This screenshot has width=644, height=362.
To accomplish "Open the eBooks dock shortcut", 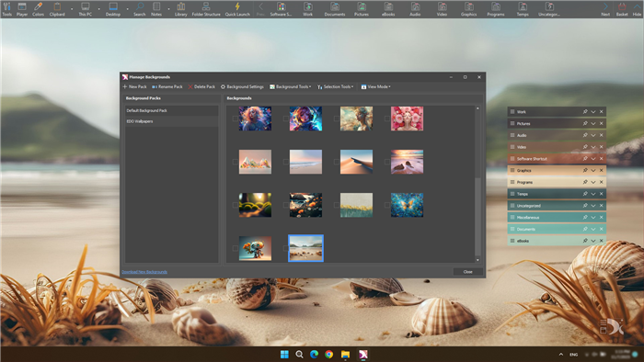I will (388, 8).
